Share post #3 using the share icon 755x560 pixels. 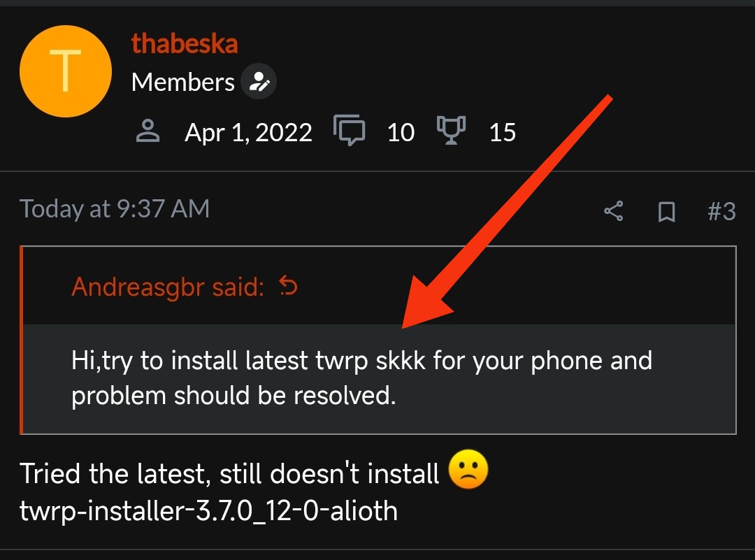click(614, 211)
